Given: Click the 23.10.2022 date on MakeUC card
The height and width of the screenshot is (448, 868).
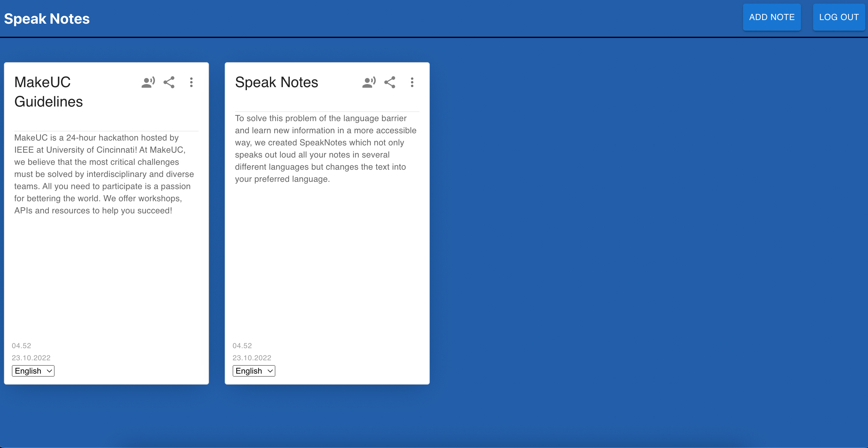Looking at the screenshot, I should (31, 358).
